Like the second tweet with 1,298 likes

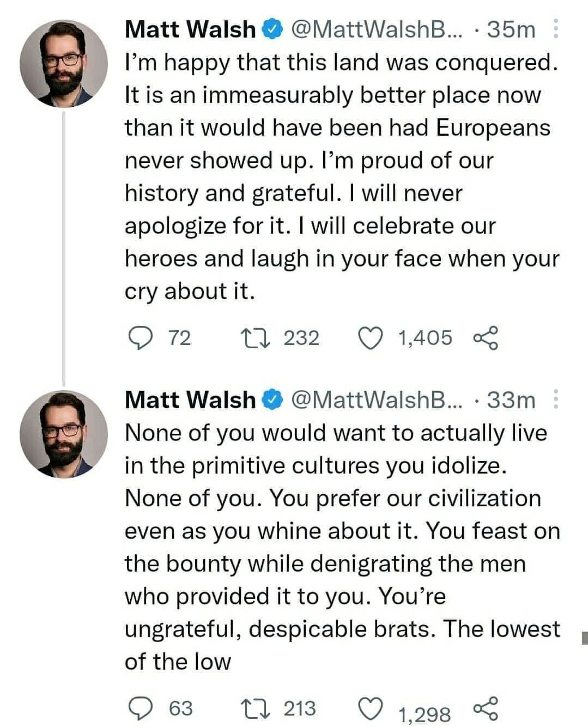point(371,710)
